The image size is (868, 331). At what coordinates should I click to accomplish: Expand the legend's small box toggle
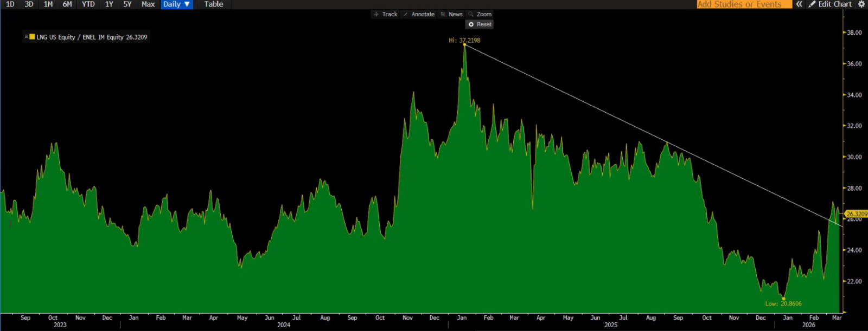point(26,37)
